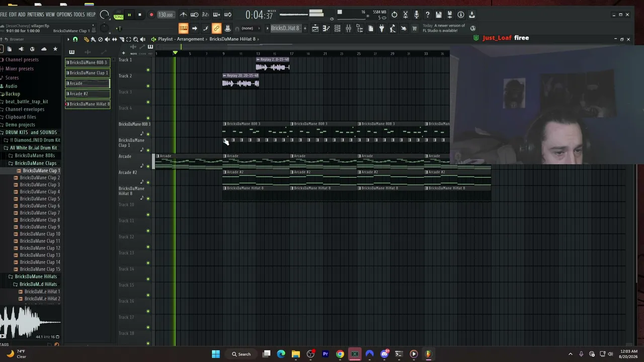The image size is (644, 362).
Task: Toggle the metronome icon
Action: (183, 15)
